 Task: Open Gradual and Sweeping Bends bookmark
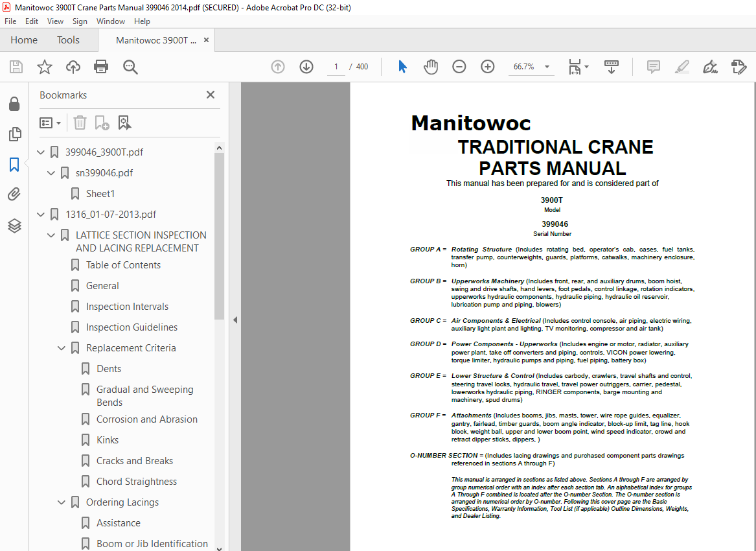(x=144, y=395)
